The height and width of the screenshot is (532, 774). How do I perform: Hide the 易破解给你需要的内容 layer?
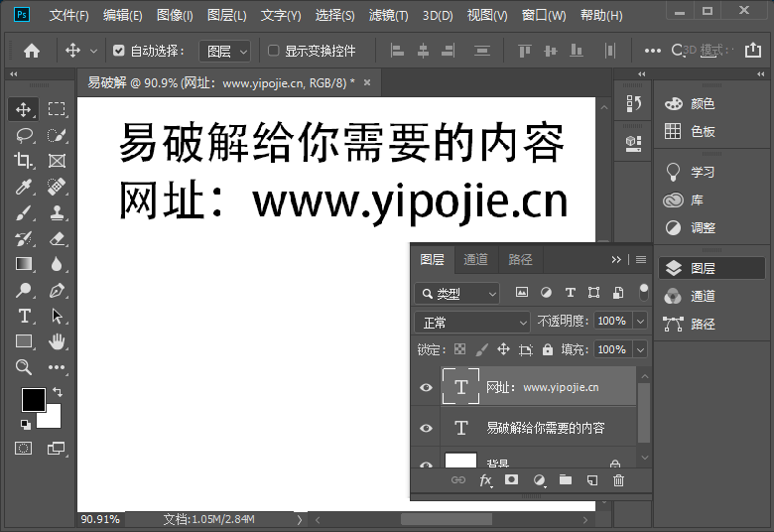[426, 428]
